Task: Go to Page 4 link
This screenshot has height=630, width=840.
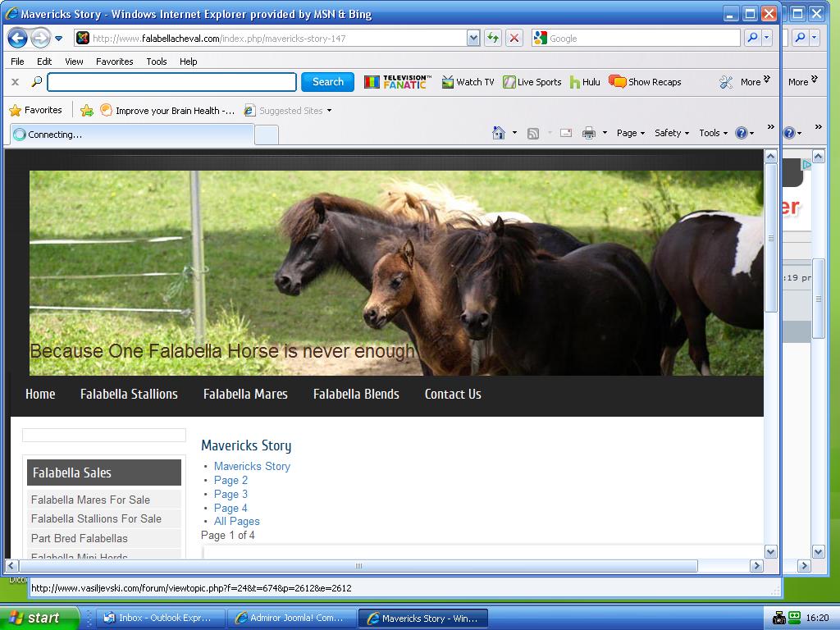Action: [x=231, y=508]
